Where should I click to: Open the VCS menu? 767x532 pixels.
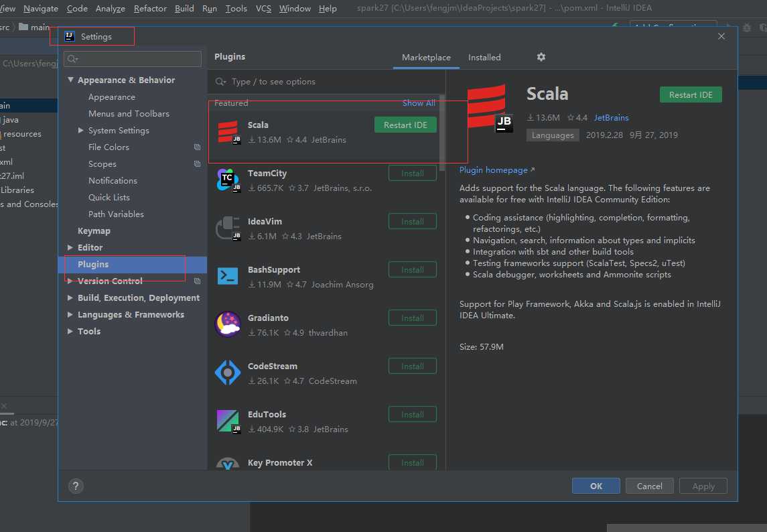click(263, 8)
